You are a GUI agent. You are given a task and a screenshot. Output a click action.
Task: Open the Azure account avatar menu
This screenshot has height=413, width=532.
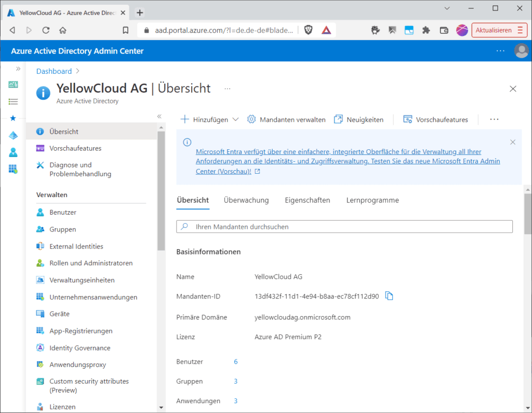pos(521,51)
